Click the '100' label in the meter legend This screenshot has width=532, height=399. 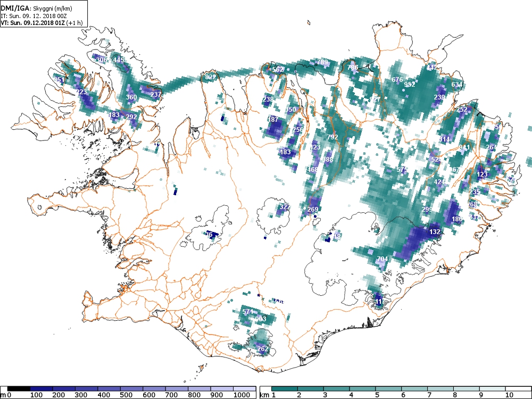[x=37, y=395]
